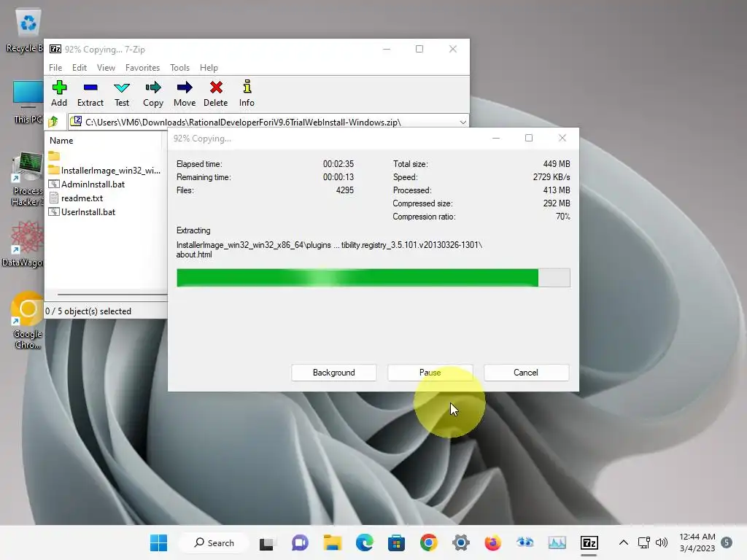747x560 pixels.
Task: Open Task View from the taskbar
Action: pos(267,542)
